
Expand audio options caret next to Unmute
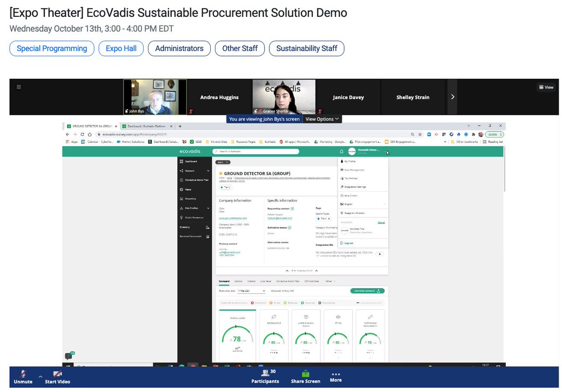[x=40, y=376]
